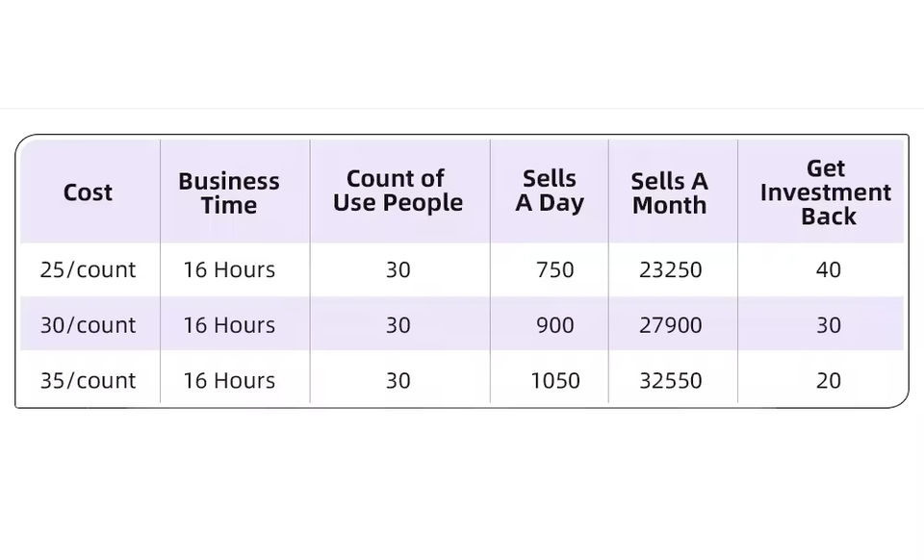Viewport: 924px width, 560px height.
Task: Select the 32550 monthly sales cell
Action: pos(671,381)
